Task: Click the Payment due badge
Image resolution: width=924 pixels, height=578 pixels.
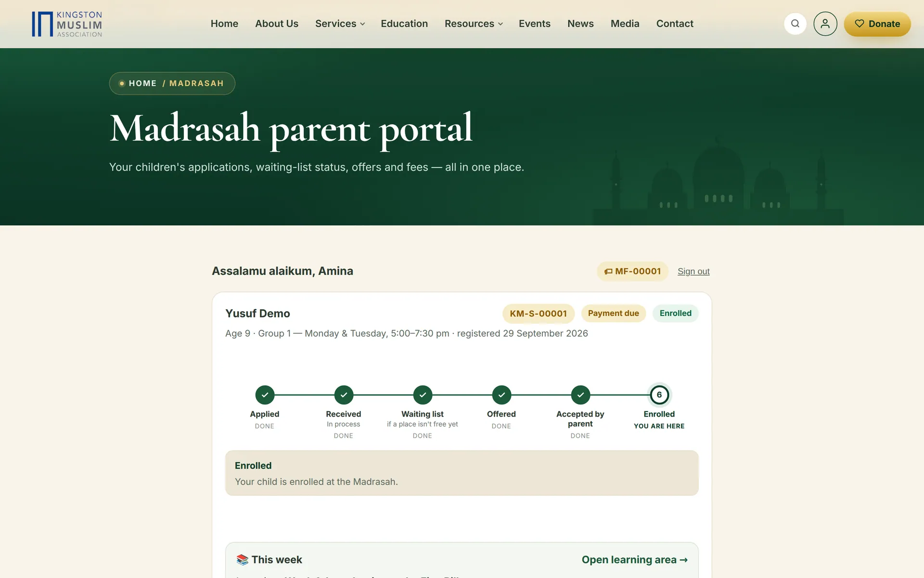Action: coord(614,313)
